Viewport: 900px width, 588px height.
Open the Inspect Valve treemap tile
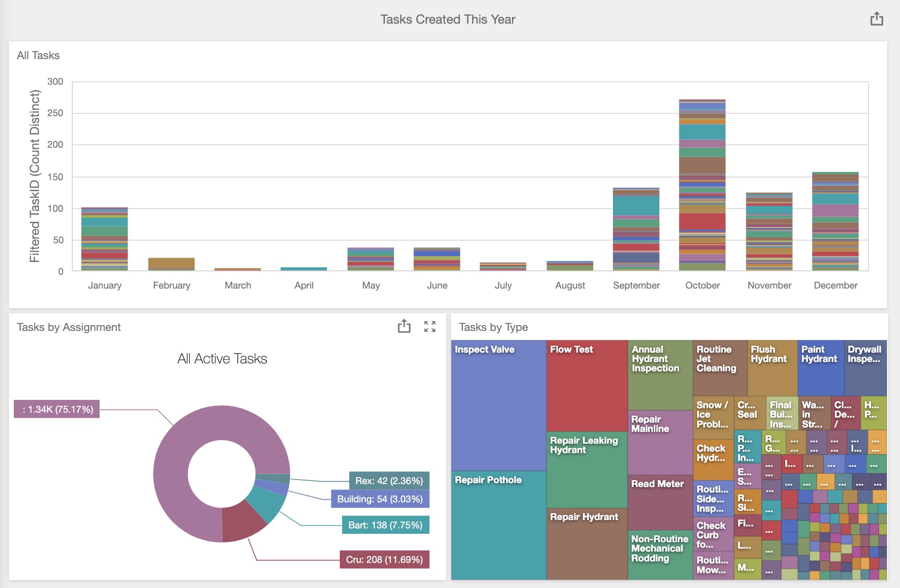click(499, 405)
